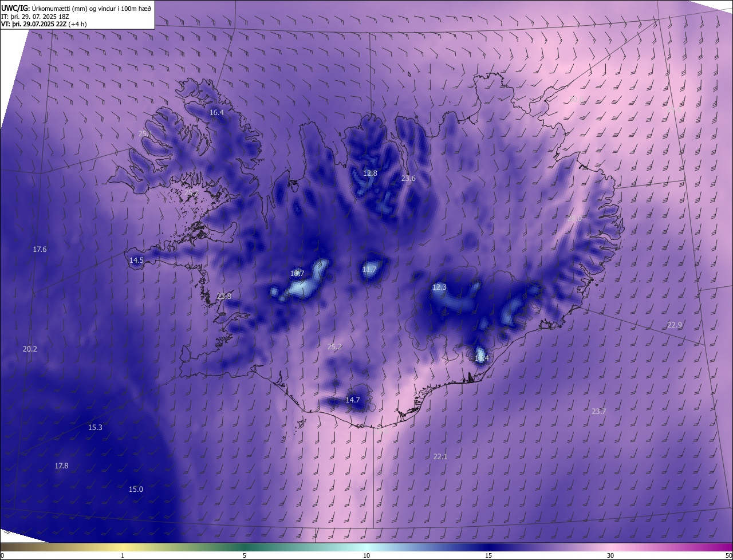The image size is (733, 560).
Task: Click the 22.1 value south of Iceland
Action: (x=440, y=457)
